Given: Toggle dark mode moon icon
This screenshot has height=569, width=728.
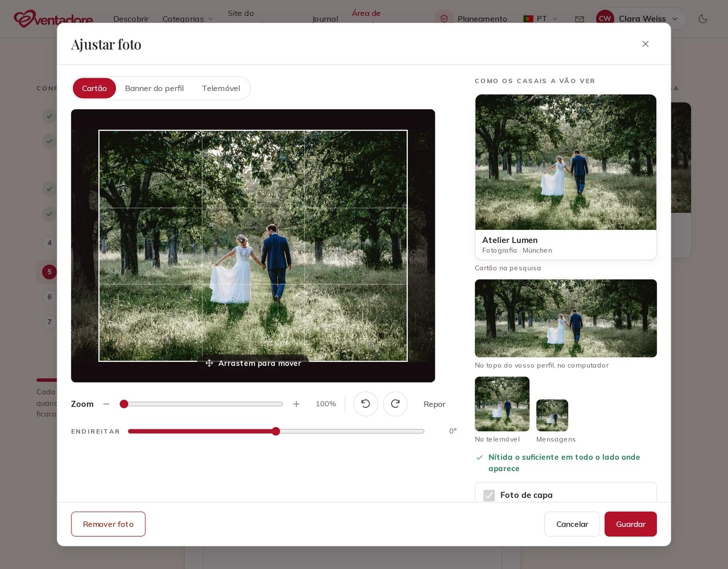Looking at the screenshot, I should click(703, 19).
